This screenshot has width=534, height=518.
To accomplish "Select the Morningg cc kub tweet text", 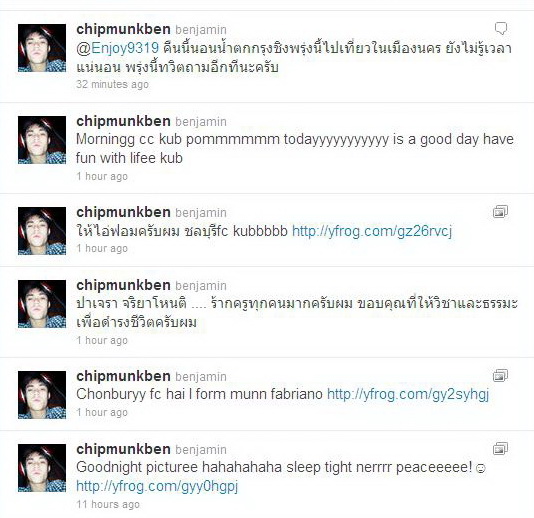I will pos(295,148).
